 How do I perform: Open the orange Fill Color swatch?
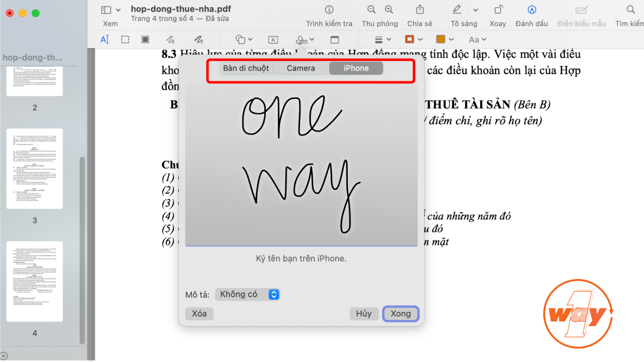point(441,39)
